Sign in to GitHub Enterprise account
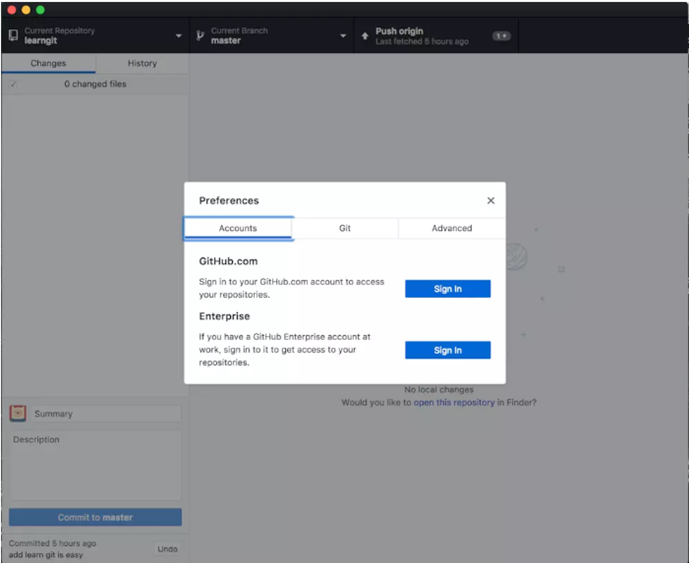This screenshot has width=689, height=563. click(448, 350)
